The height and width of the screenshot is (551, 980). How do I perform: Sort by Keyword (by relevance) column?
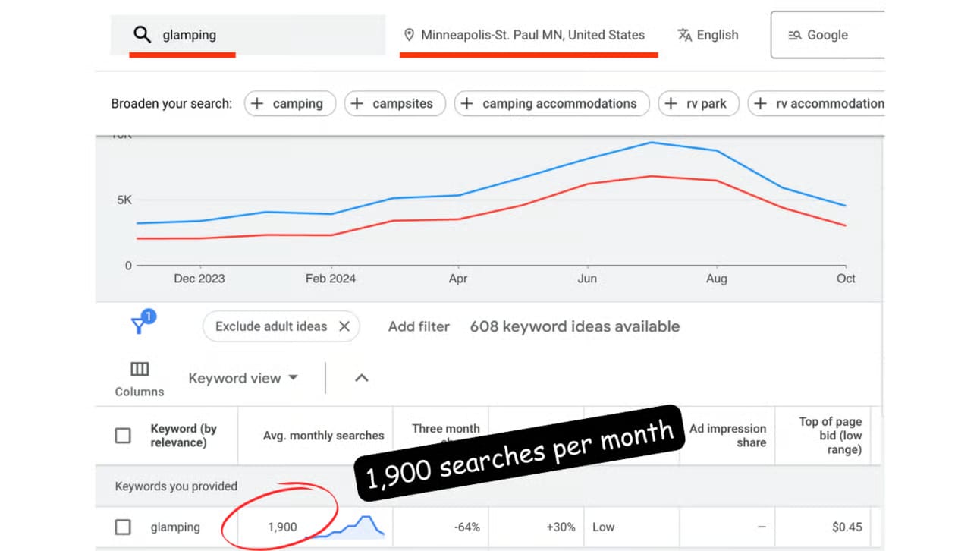(x=184, y=436)
